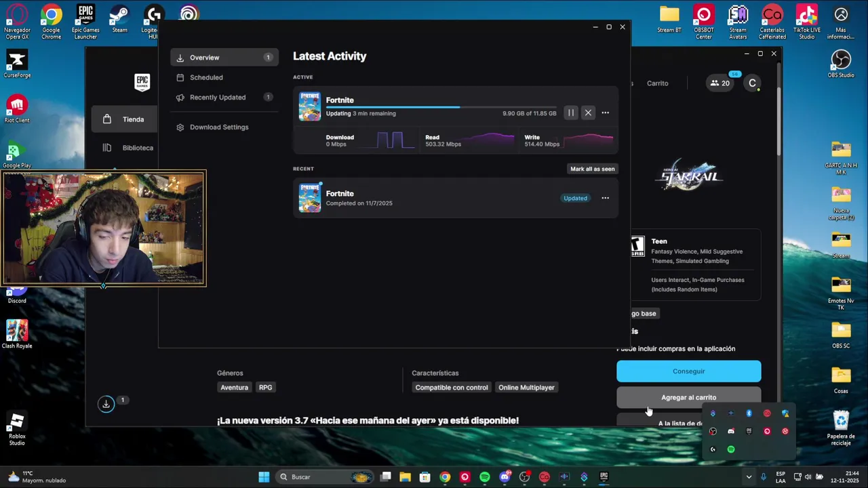Open the Windows Start menu
Screen dimensions: 868x488
point(264,477)
